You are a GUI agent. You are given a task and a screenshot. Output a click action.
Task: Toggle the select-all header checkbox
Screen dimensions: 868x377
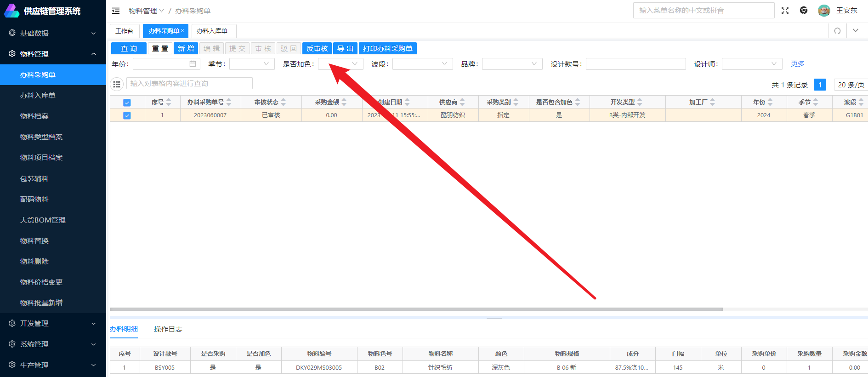(127, 103)
